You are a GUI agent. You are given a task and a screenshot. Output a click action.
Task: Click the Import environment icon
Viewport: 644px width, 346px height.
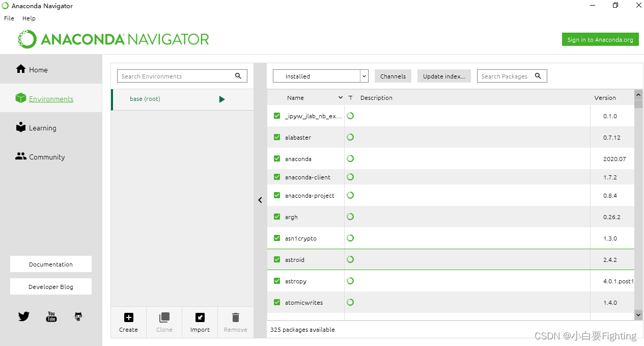click(200, 317)
